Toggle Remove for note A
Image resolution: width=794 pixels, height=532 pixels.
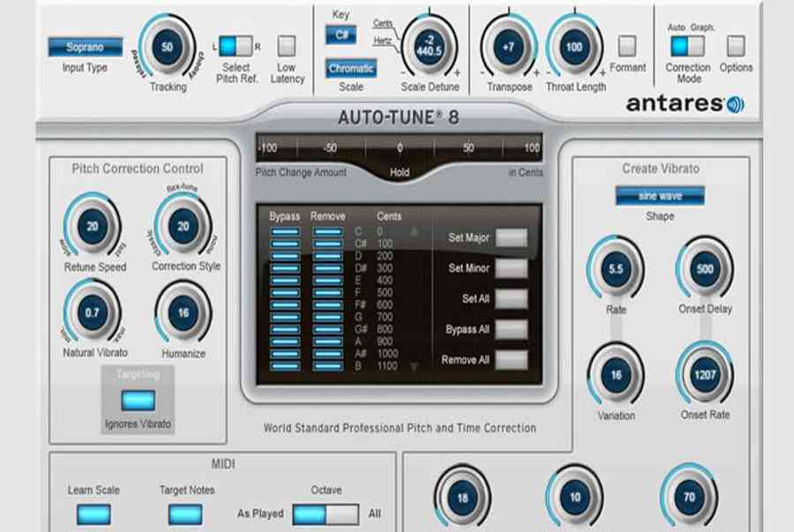pyautogui.click(x=327, y=341)
